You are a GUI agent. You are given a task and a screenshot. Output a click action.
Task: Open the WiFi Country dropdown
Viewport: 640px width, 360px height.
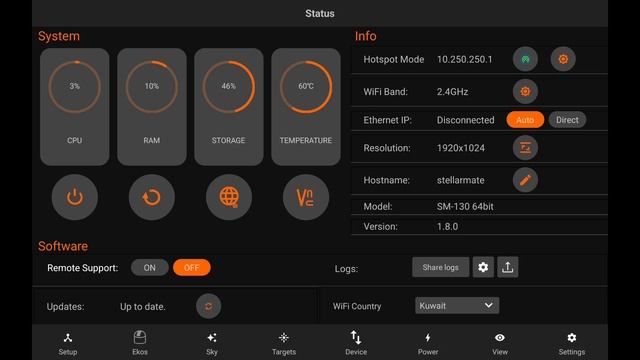(457, 305)
